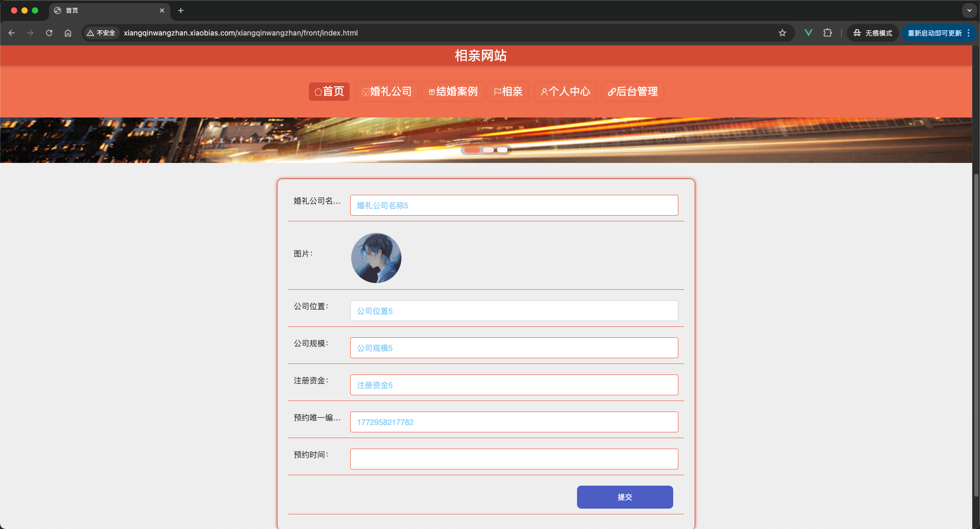Viewport: 980px width, 529px height.
Task: Click the 婚礼公司名称 input field
Action: pos(514,205)
